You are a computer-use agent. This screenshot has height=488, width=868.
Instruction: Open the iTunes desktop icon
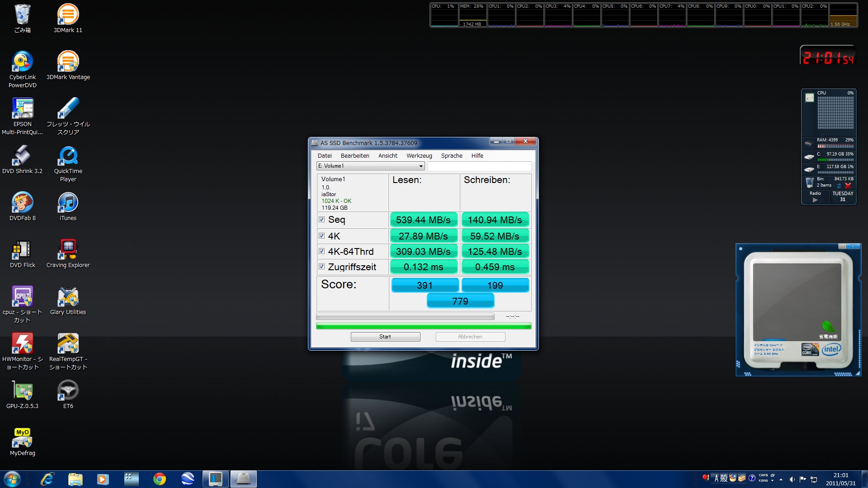tap(68, 203)
